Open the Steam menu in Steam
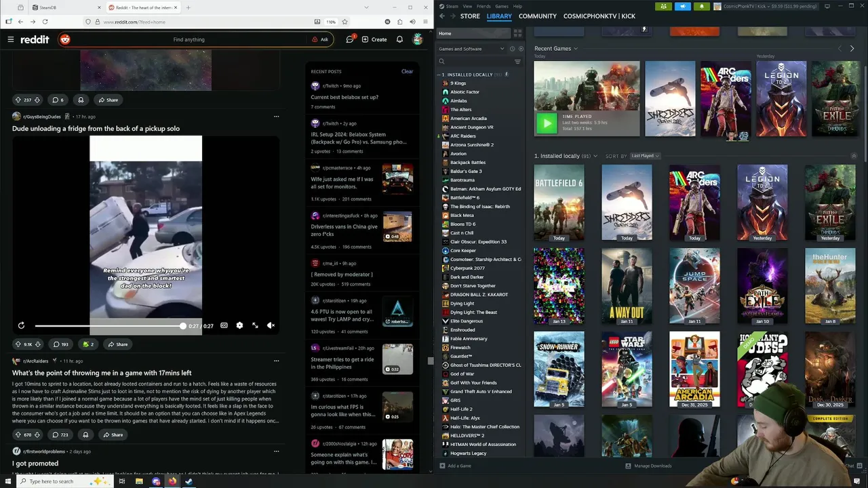Viewport: 868px width, 488px height. point(452,6)
